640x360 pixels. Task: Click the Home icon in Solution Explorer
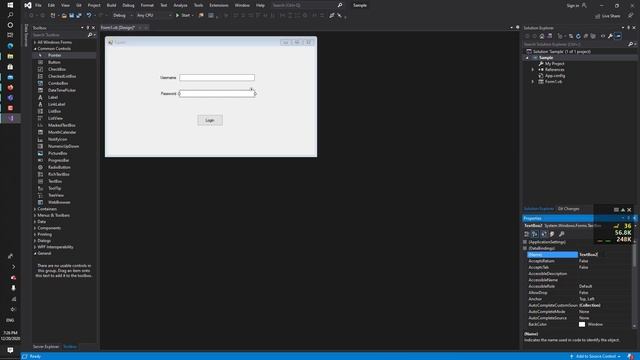542,36
